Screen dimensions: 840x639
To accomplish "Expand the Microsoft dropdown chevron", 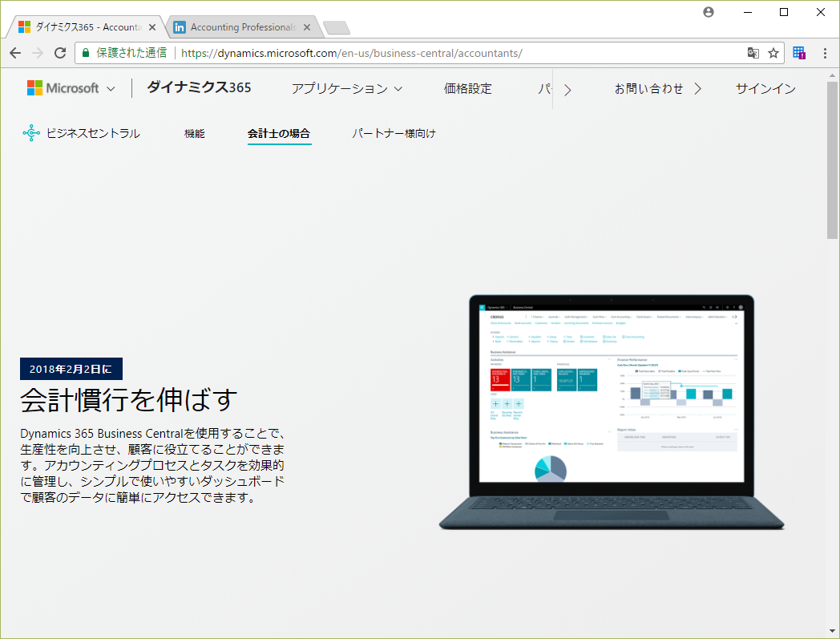I will pos(111,88).
